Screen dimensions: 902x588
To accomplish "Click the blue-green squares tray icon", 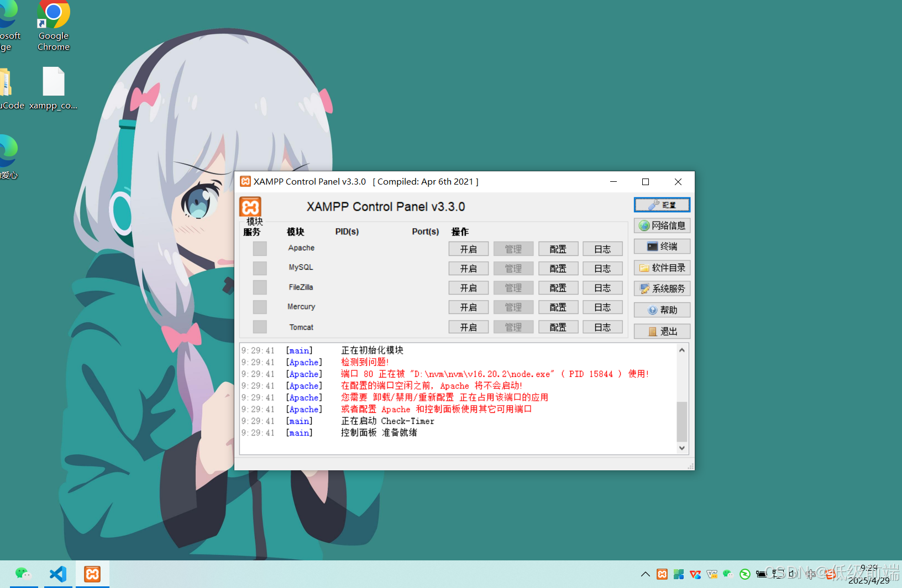I will 679,574.
